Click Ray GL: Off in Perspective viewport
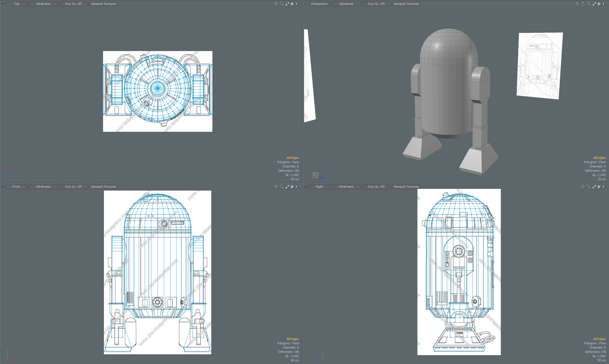 (x=376, y=4)
